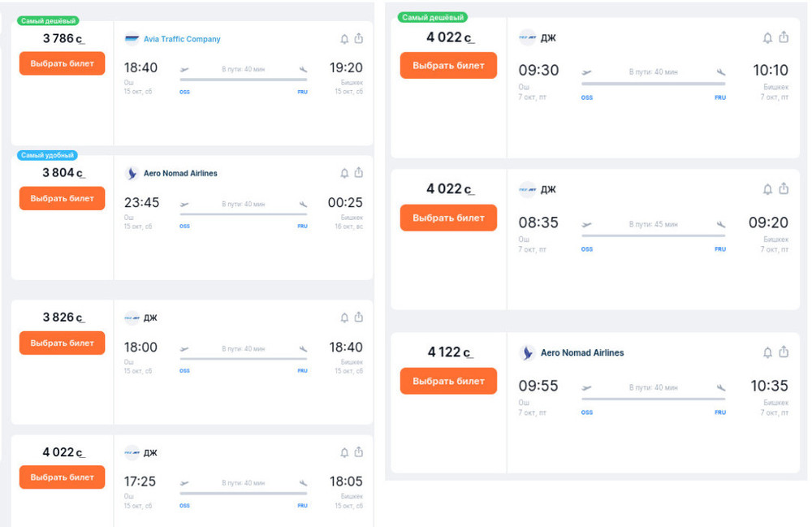Viewport: 812px width, 527px height.
Task: Click the blue 'Самый удобный' badge
Action: (x=48, y=155)
